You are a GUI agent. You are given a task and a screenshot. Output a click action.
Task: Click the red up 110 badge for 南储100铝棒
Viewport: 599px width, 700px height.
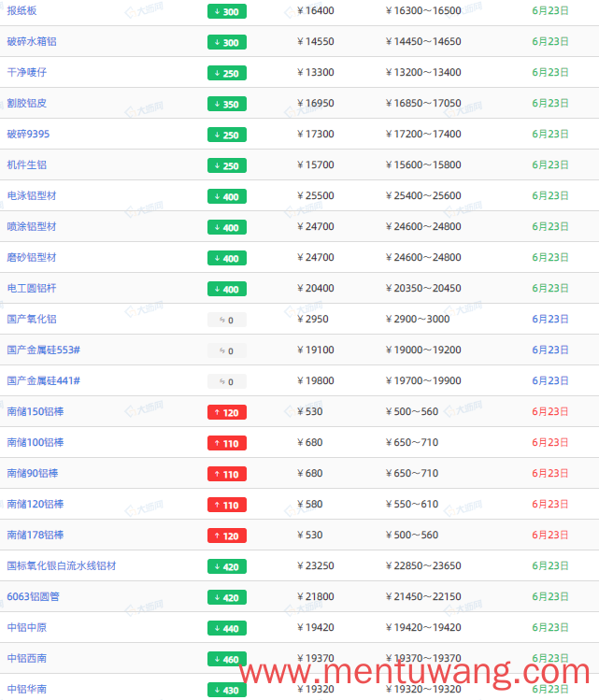tap(227, 443)
